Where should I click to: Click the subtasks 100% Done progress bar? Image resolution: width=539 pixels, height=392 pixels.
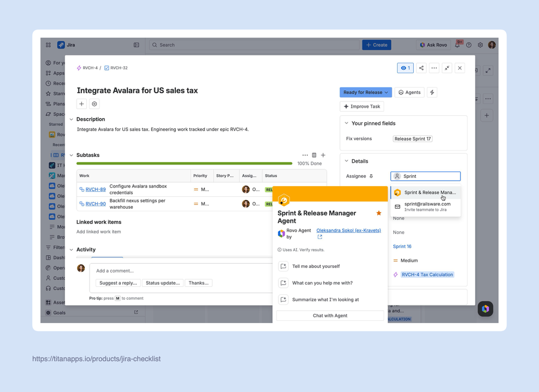coord(184,163)
